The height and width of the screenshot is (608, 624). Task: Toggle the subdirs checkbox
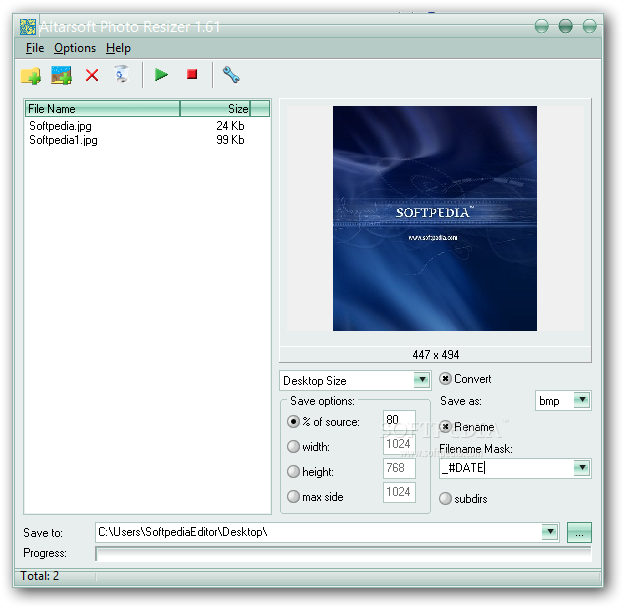(x=445, y=498)
